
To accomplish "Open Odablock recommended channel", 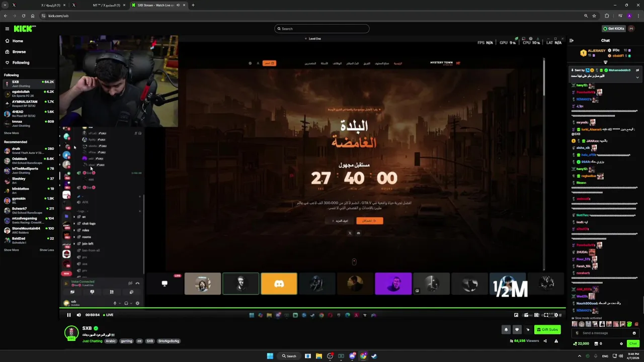I will (29, 160).
